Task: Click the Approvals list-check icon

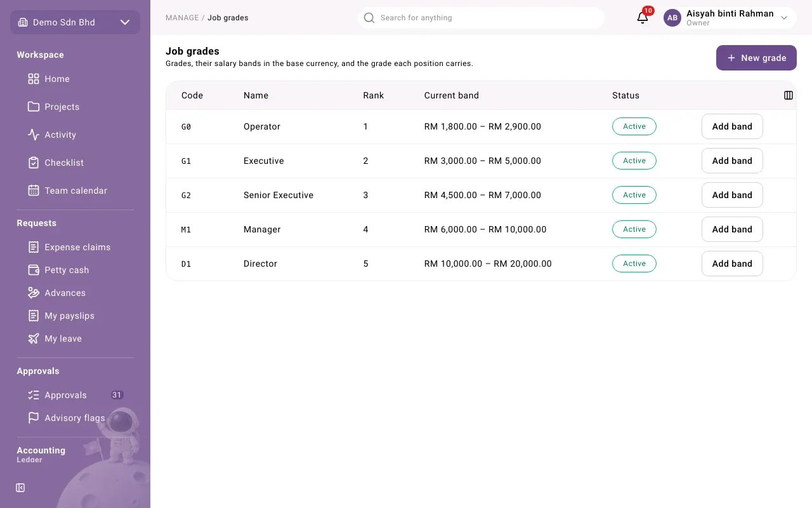Action: (34, 395)
